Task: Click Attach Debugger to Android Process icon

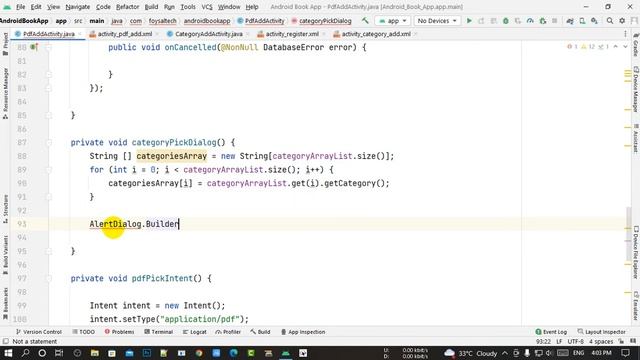Action: 542,20
